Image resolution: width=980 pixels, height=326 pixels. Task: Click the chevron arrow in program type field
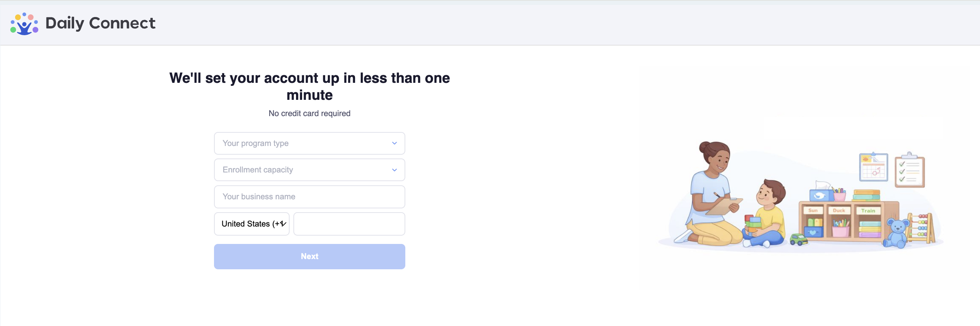394,143
